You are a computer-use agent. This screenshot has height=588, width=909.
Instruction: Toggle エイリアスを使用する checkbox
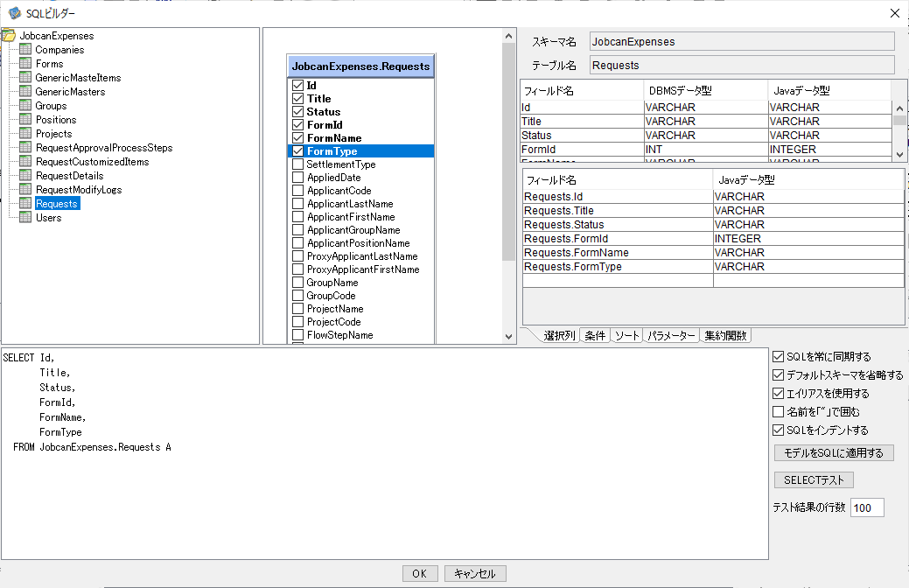[779, 393]
